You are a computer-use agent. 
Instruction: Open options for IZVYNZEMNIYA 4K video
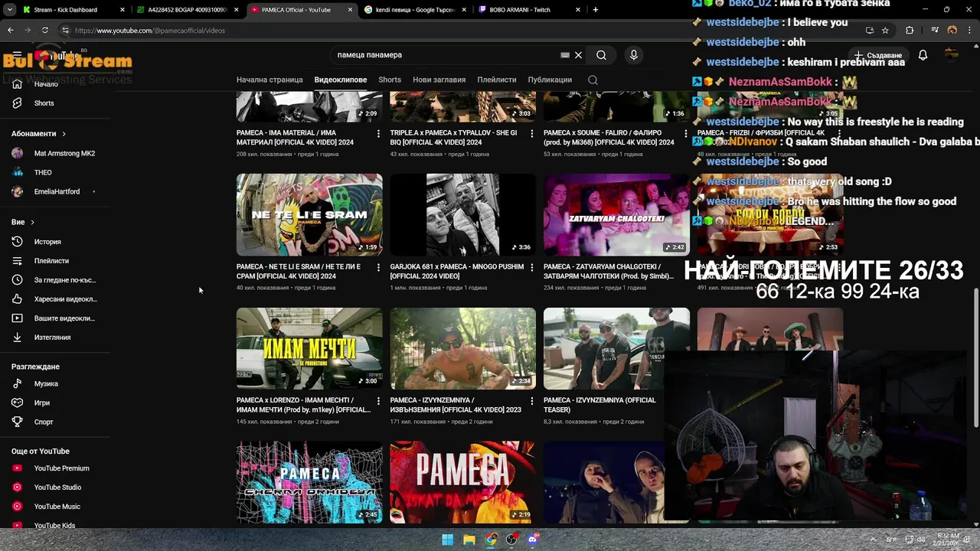tap(532, 400)
